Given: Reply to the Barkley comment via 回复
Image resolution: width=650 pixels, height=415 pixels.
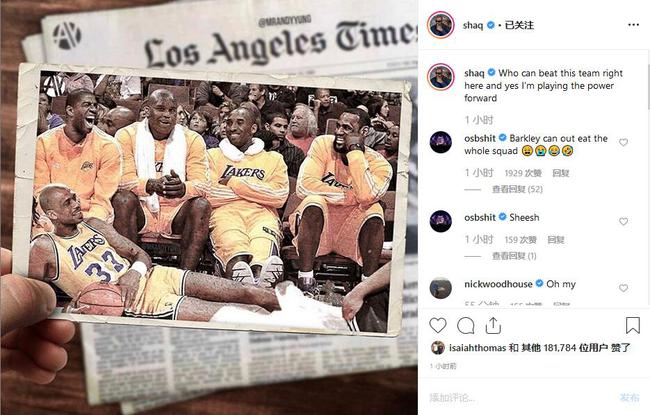Looking at the screenshot, I should click(x=561, y=173).
